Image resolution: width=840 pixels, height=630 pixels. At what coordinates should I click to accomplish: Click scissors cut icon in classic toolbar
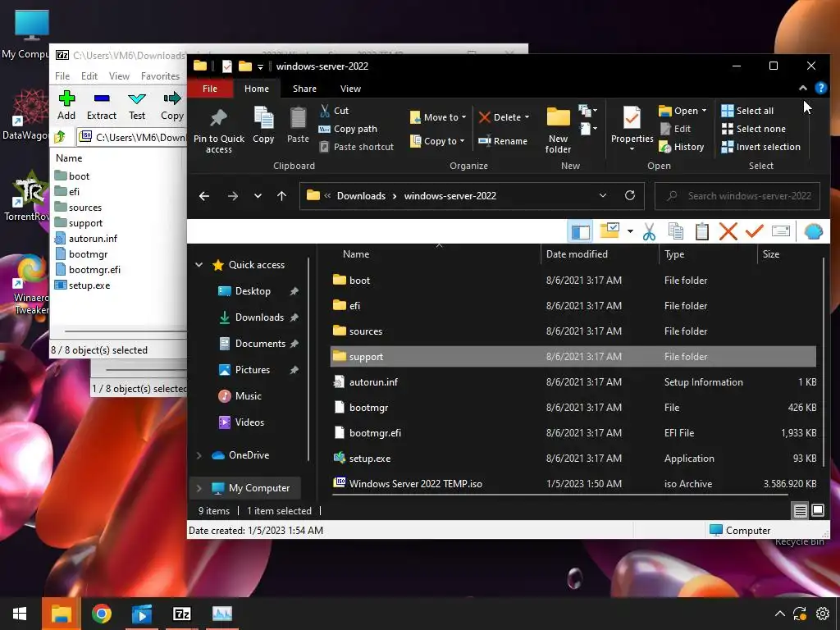649,231
